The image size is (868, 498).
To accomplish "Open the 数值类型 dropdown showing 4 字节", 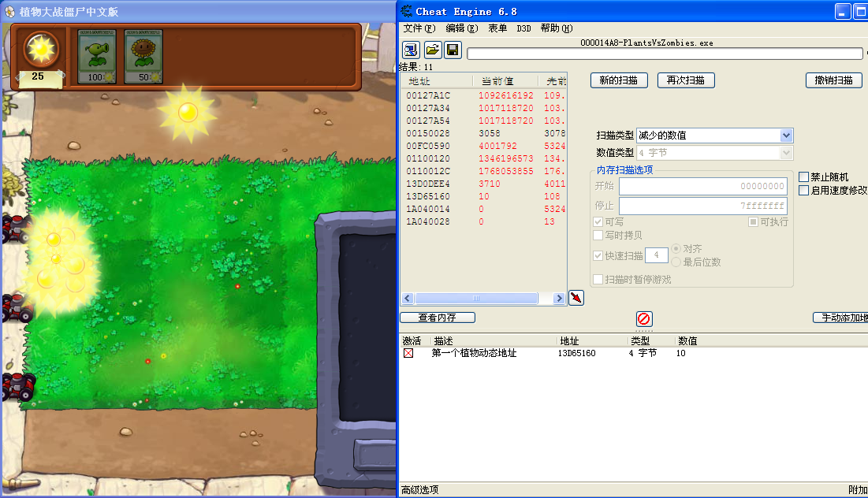I will pos(714,153).
